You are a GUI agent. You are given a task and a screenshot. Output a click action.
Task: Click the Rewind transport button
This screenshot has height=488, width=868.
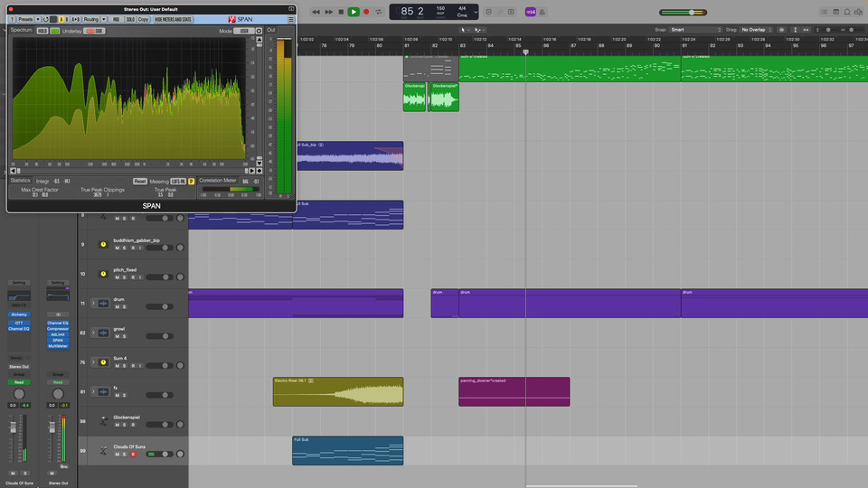(316, 12)
